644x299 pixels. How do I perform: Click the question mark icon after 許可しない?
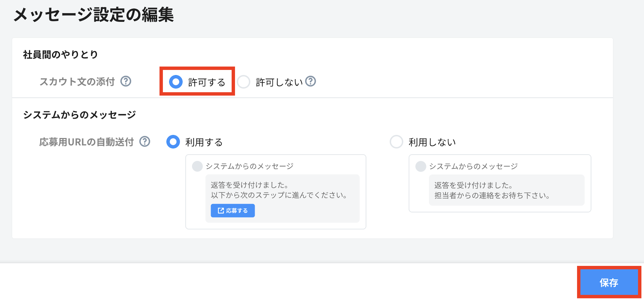pyautogui.click(x=310, y=81)
